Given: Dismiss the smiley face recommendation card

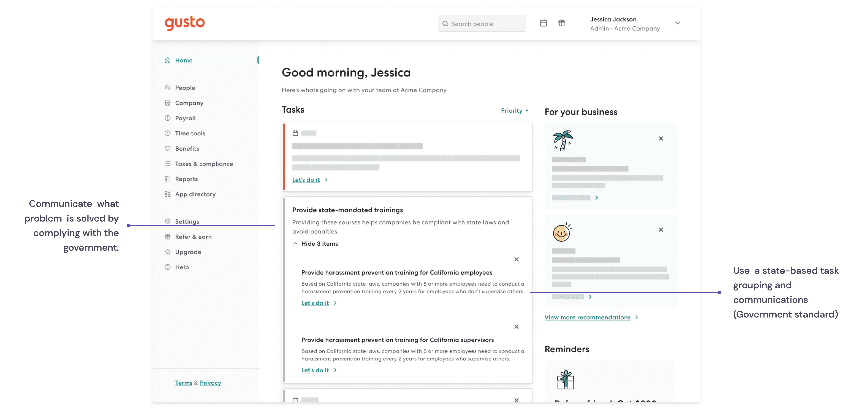Looking at the screenshot, I should [660, 230].
